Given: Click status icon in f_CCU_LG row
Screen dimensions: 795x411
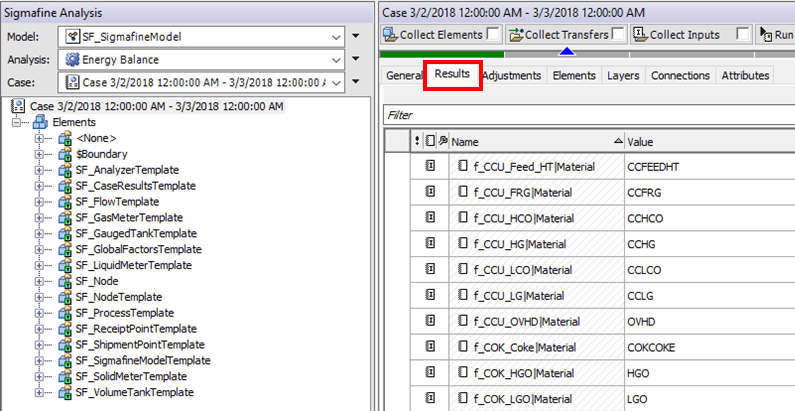Looking at the screenshot, I should pos(430,295).
